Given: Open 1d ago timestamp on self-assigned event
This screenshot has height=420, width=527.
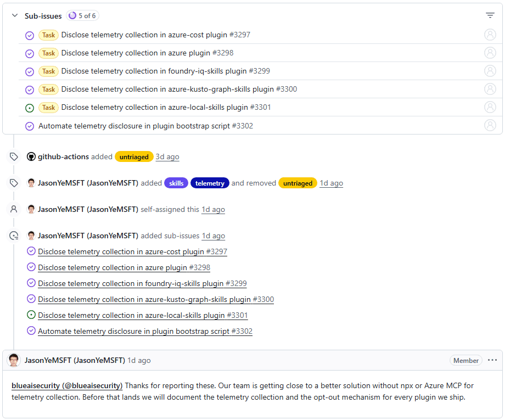Looking at the screenshot, I should pos(213,209).
